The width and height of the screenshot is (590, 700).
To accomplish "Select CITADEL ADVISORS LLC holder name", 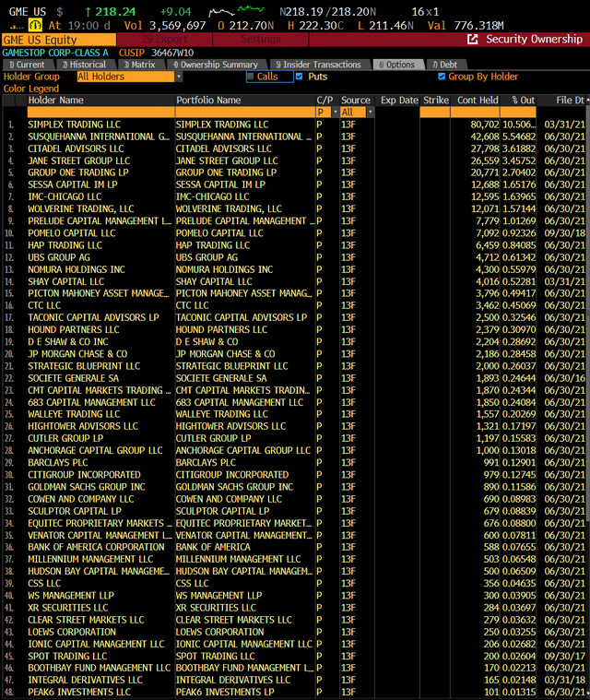I will 76,148.
